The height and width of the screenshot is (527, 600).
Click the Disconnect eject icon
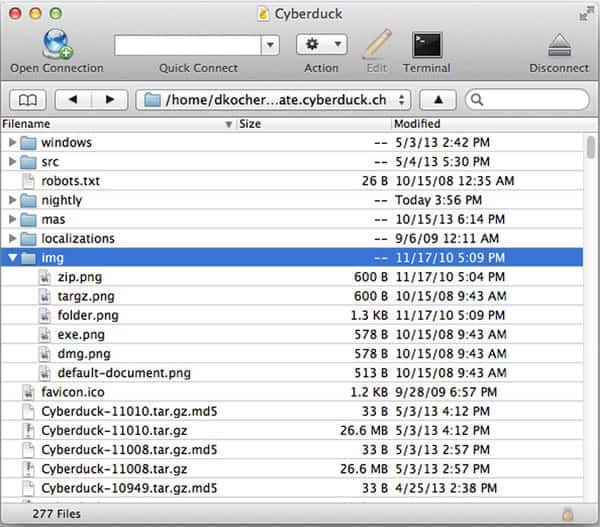559,45
